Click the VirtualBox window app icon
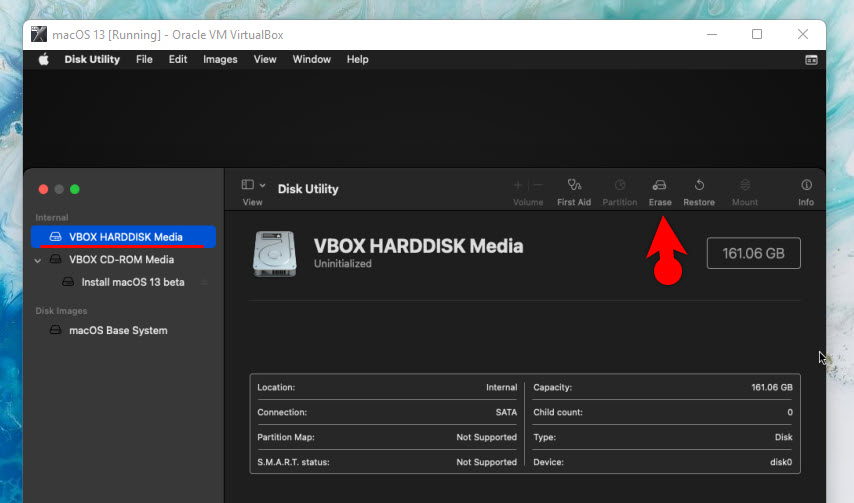This screenshot has width=854, height=503. pos(39,34)
